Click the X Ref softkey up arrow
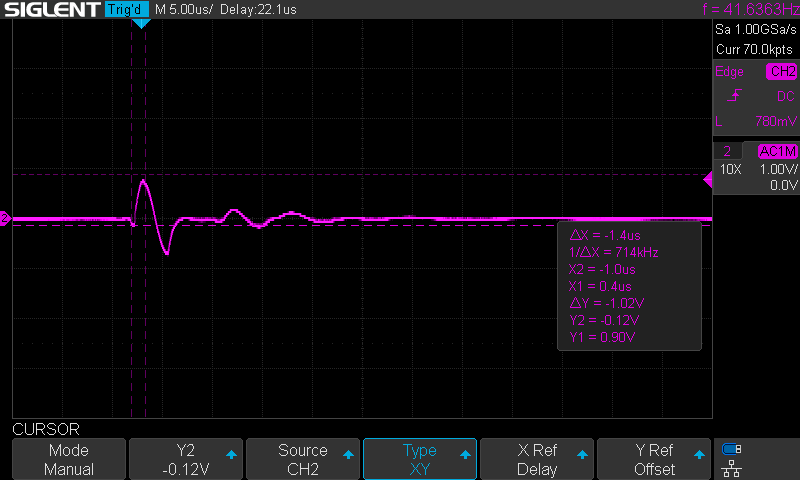 pyautogui.click(x=582, y=454)
